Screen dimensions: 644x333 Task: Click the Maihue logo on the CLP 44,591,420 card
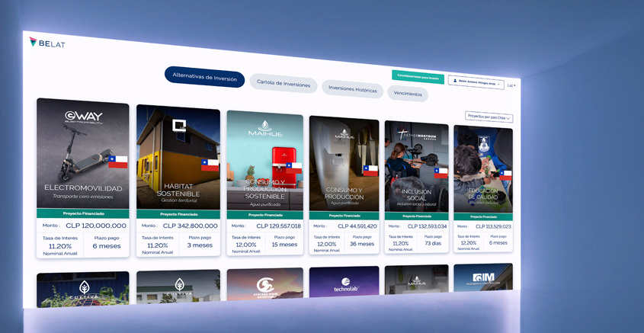point(344,135)
